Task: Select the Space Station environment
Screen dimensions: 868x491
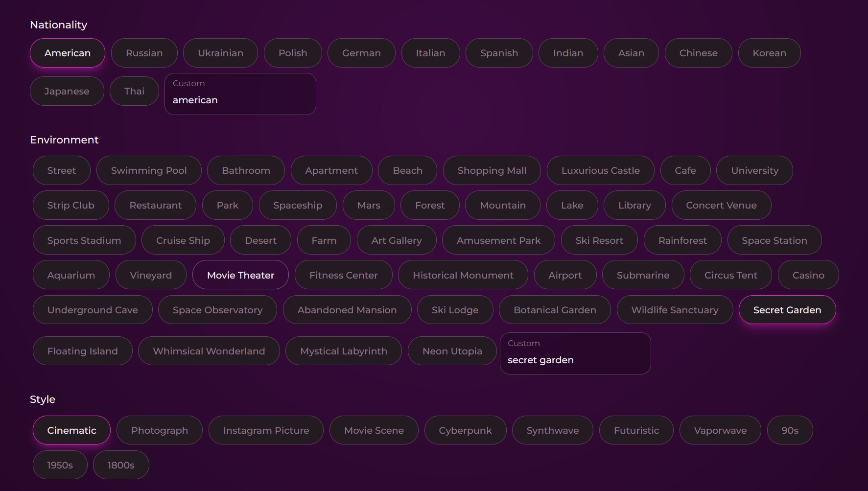Action: [774, 240]
